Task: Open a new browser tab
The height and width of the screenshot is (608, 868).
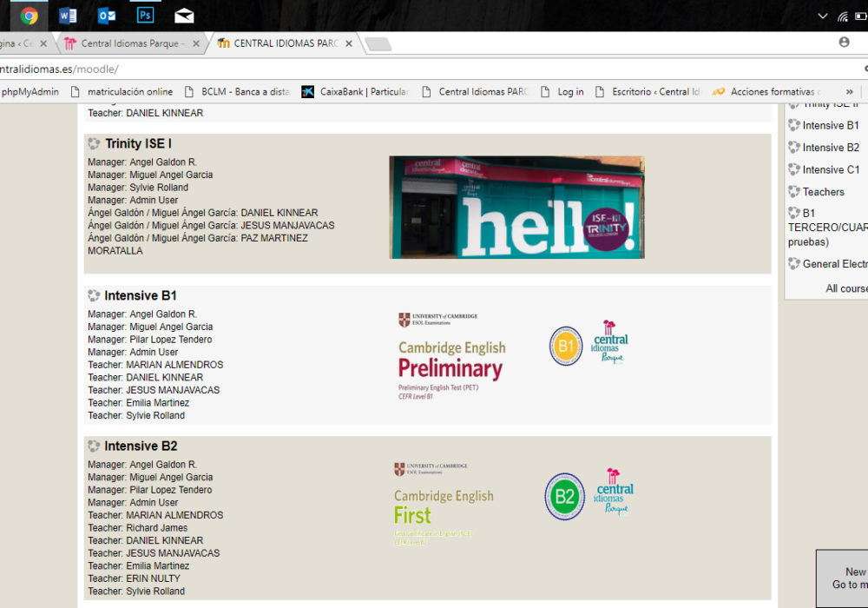Action: pos(377,43)
